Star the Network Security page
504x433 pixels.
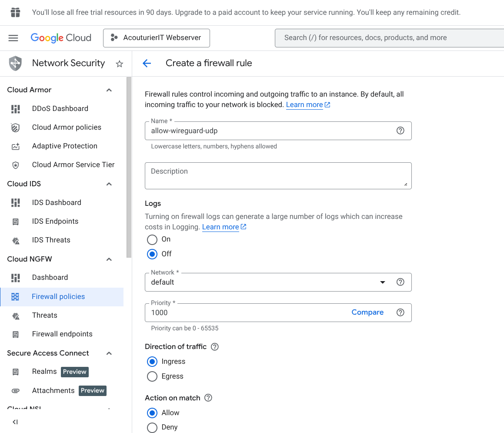pos(119,63)
